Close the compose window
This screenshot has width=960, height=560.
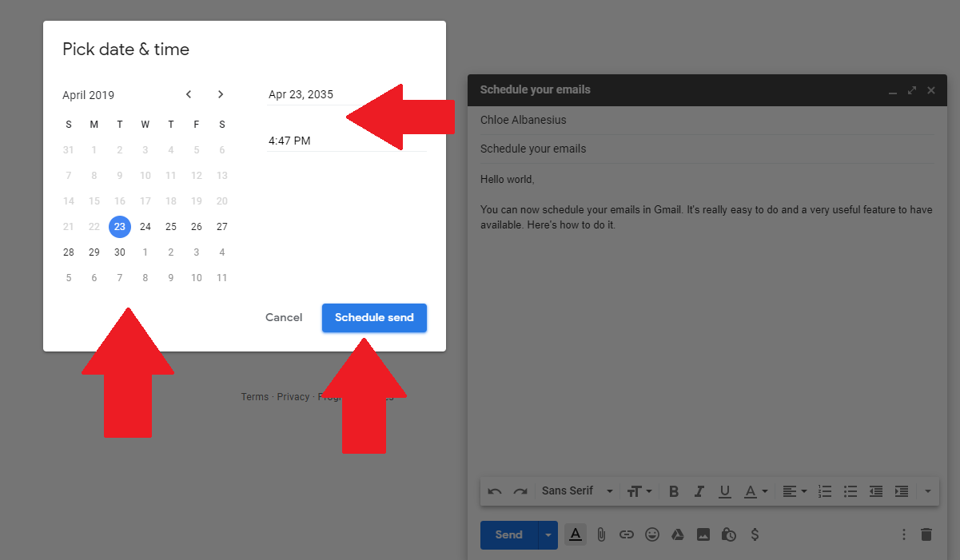[x=931, y=90]
